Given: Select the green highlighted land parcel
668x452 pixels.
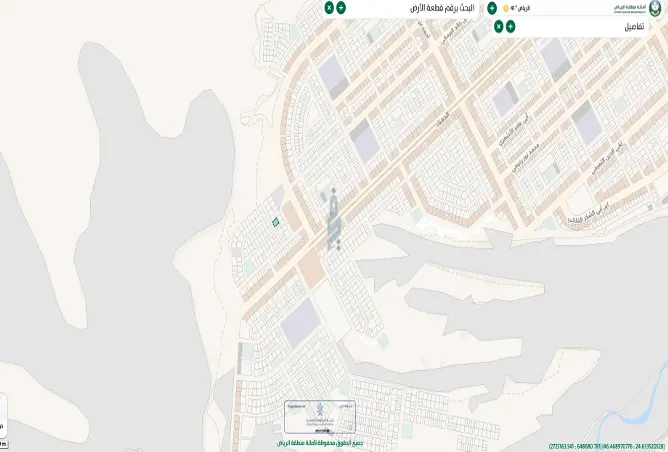Looking at the screenshot, I should click(276, 222).
